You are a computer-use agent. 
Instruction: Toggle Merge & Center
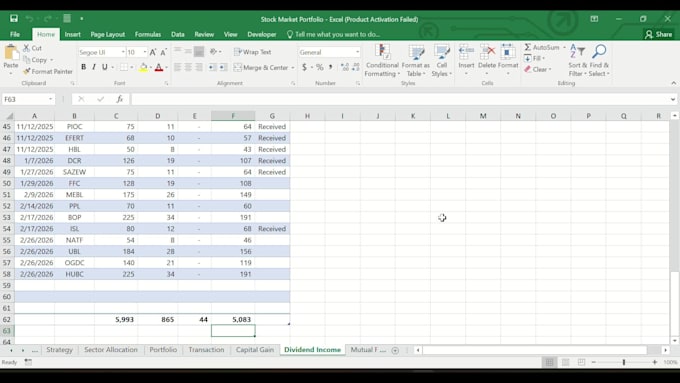click(x=261, y=67)
